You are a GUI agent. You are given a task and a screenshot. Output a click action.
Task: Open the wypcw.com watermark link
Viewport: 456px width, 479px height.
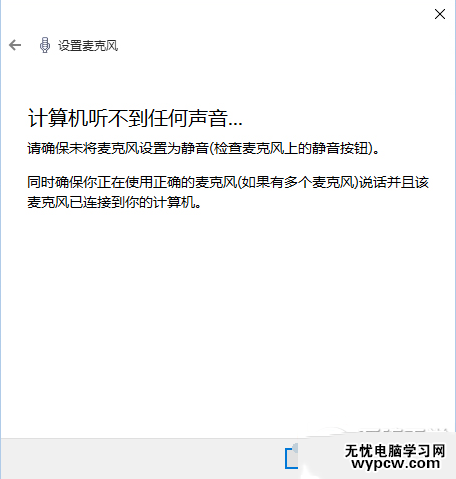[395, 464]
